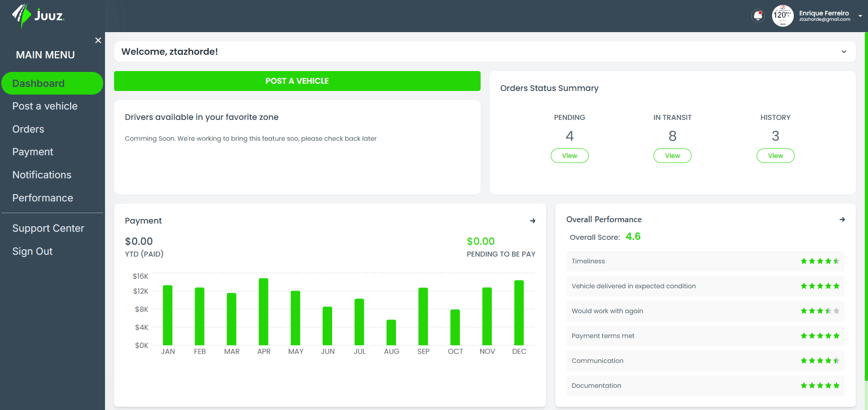Select Dashboard in the main menu
The height and width of the screenshot is (410, 868).
tap(52, 83)
